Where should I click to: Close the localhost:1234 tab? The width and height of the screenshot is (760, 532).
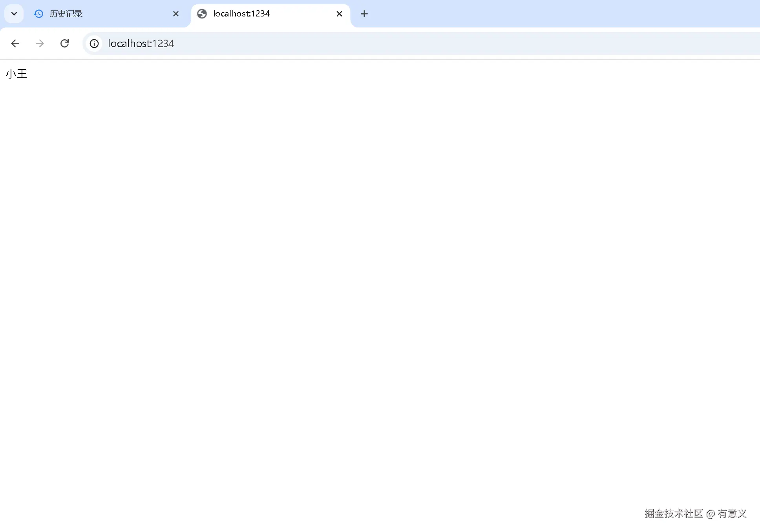coord(340,14)
